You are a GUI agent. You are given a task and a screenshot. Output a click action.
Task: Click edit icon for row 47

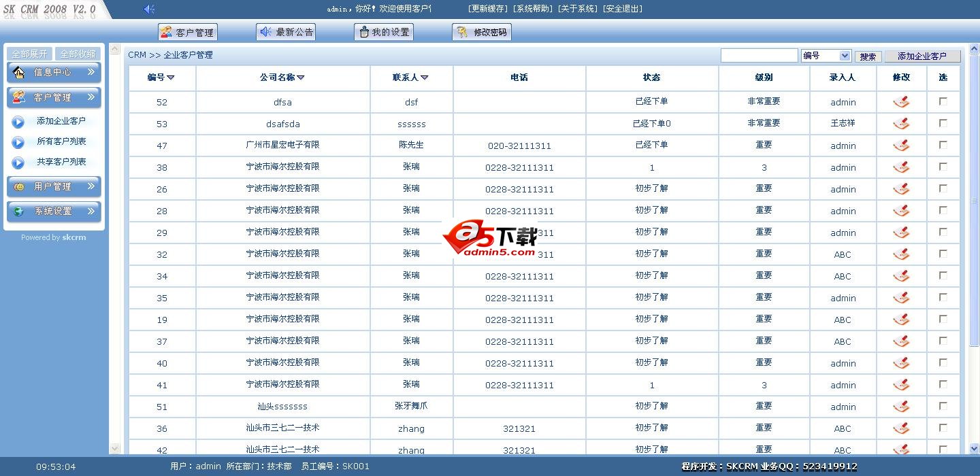coord(901,146)
